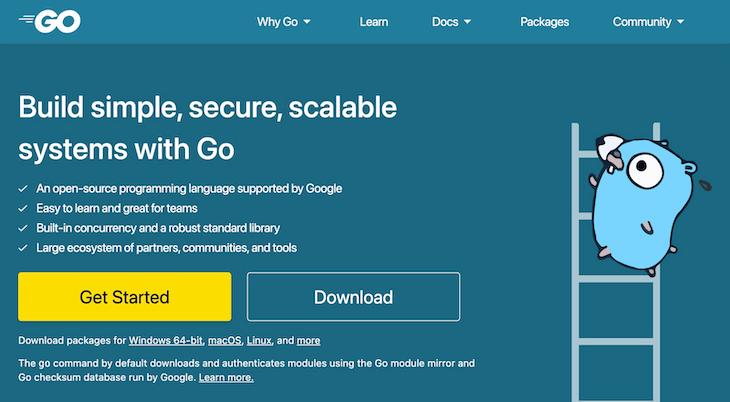
Task: Click the checkmark beside open-source programming language
Action: 23,188
